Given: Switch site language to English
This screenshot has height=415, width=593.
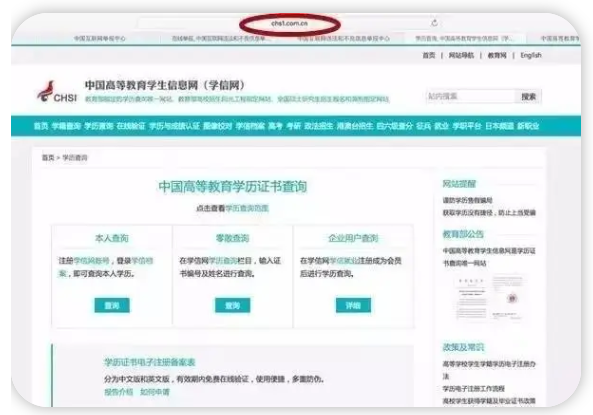Looking at the screenshot, I should tap(531, 55).
